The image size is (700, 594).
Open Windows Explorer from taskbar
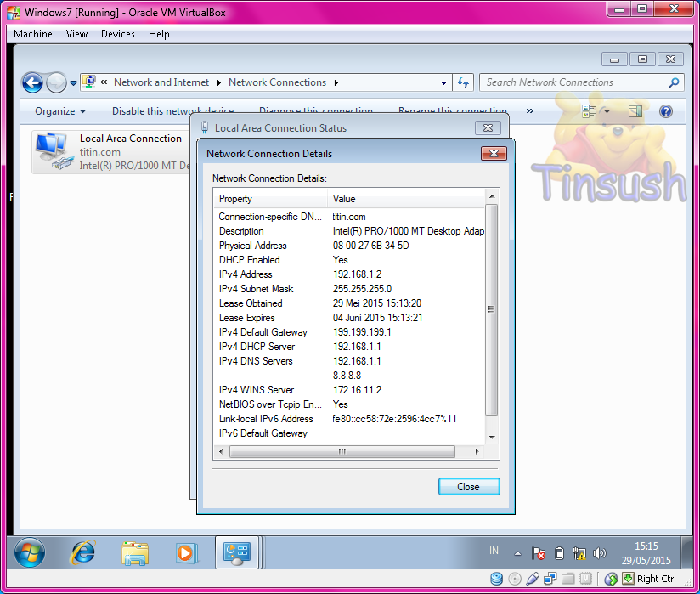(x=135, y=553)
